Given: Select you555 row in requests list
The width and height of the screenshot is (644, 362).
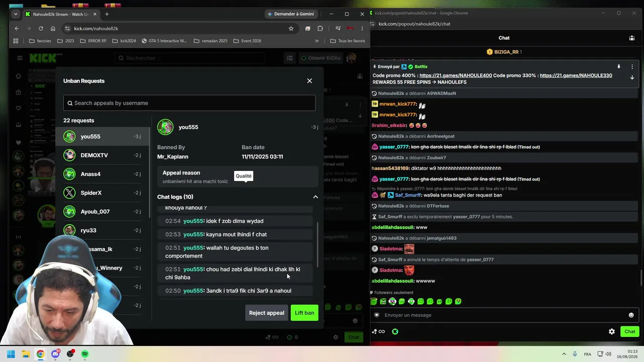Looking at the screenshot, I should click(103, 137).
